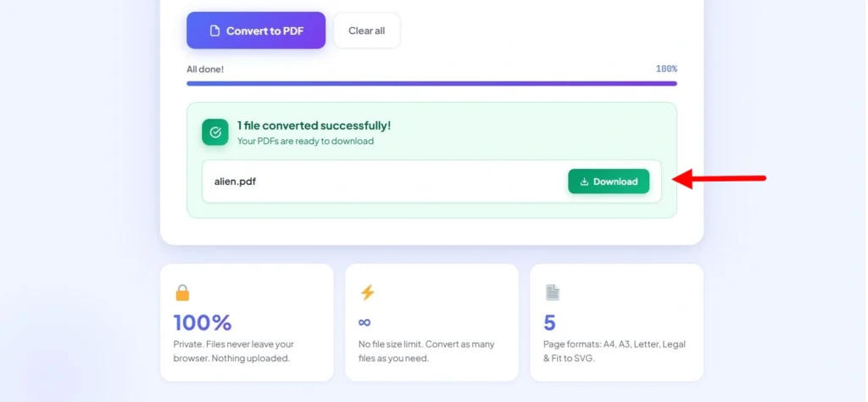Click the orange padlock privacy icon
The image size is (868, 402).
(x=182, y=293)
